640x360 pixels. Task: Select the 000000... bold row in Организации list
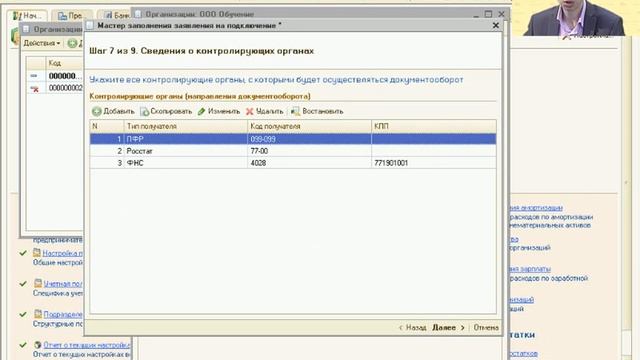(55, 76)
